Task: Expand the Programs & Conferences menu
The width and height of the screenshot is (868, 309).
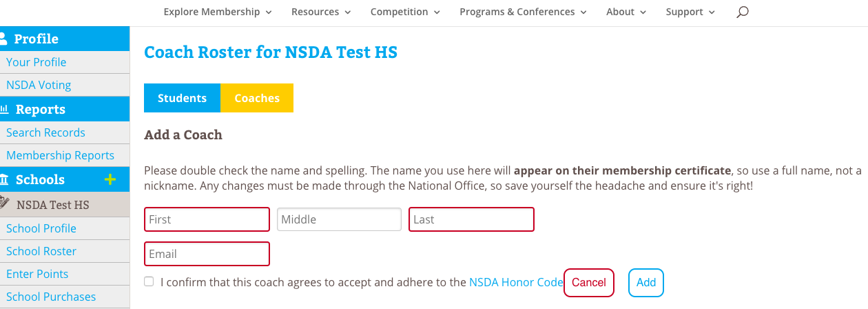Action: pyautogui.click(x=523, y=12)
